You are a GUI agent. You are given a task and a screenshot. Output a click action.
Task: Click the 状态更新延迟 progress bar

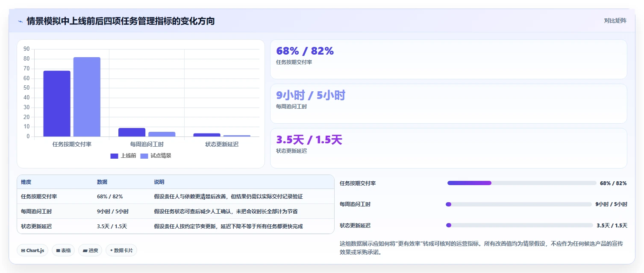tap(519, 225)
